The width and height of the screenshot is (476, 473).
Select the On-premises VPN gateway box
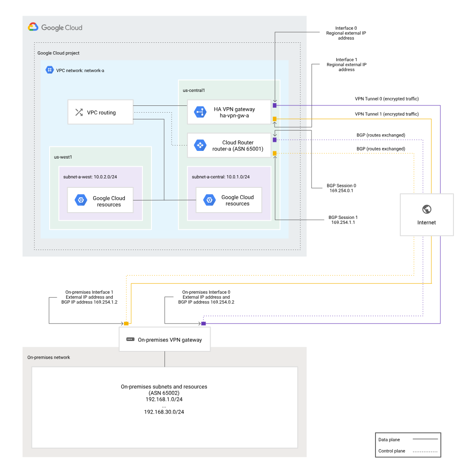pos(165,339)
